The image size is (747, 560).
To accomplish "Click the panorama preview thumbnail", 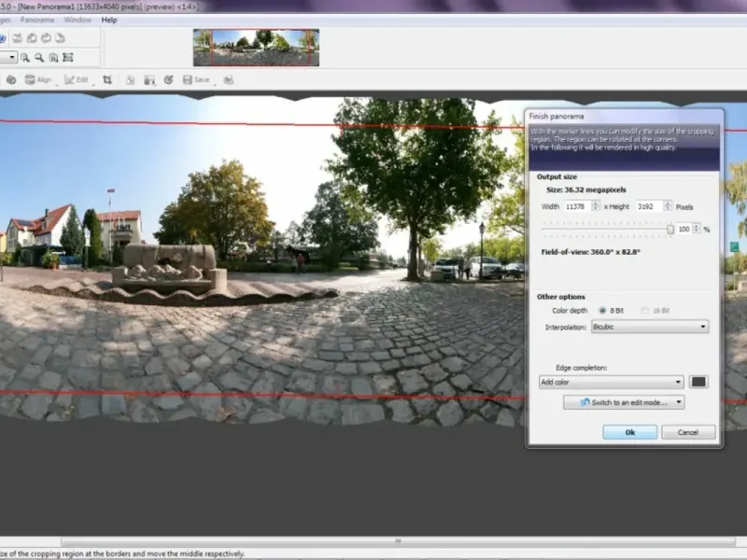I will point(256,47).
